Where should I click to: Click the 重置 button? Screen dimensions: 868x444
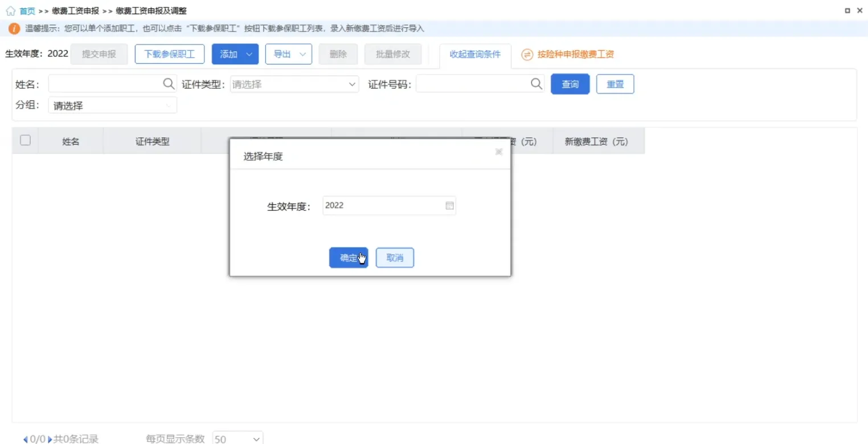coord(615,84)
